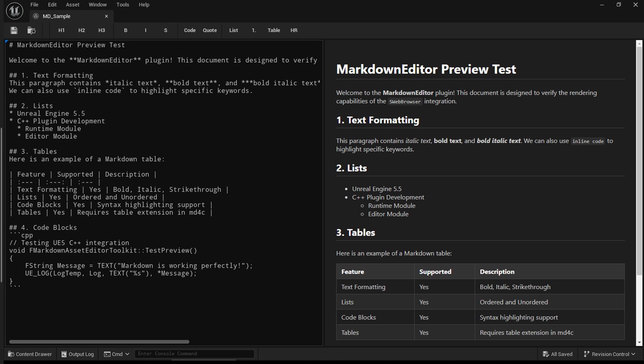
Task: Expand the Revision Control dropdown
Action: tap(609, 354)
